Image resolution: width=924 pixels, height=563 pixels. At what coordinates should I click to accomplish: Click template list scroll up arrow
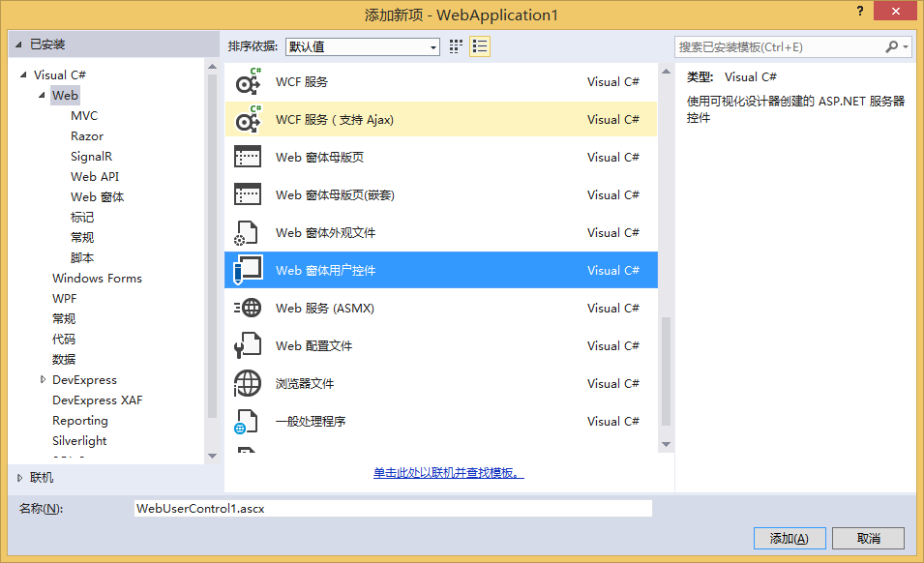666,72
